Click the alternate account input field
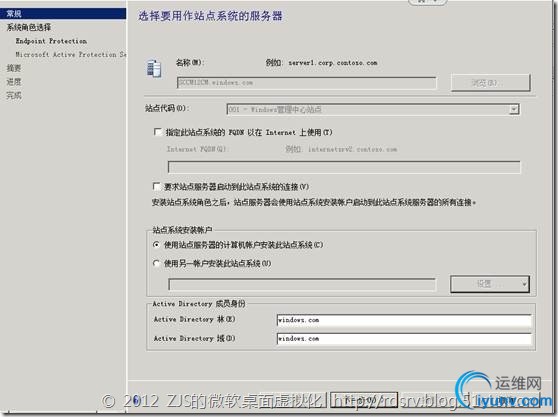 (x=302, y=285)
